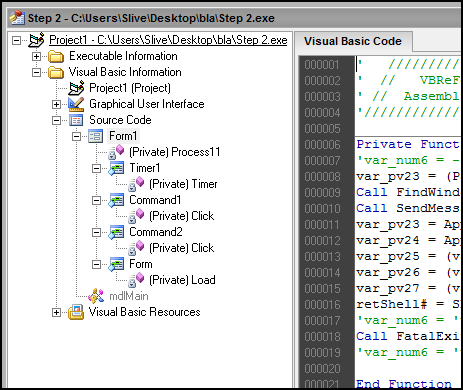Screen dimensions: 463x390
Task: Open the (Private) Load procedure
Action: coord(182,280)
